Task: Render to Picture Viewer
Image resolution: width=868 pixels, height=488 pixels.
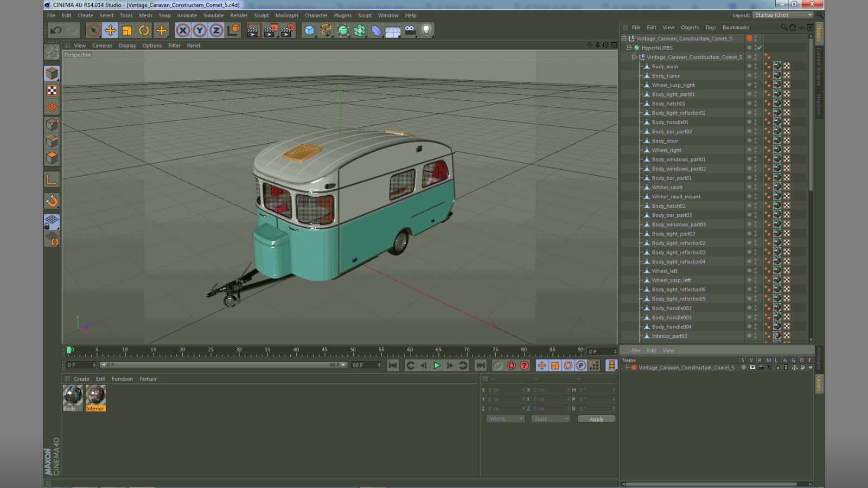Action: 270,30
